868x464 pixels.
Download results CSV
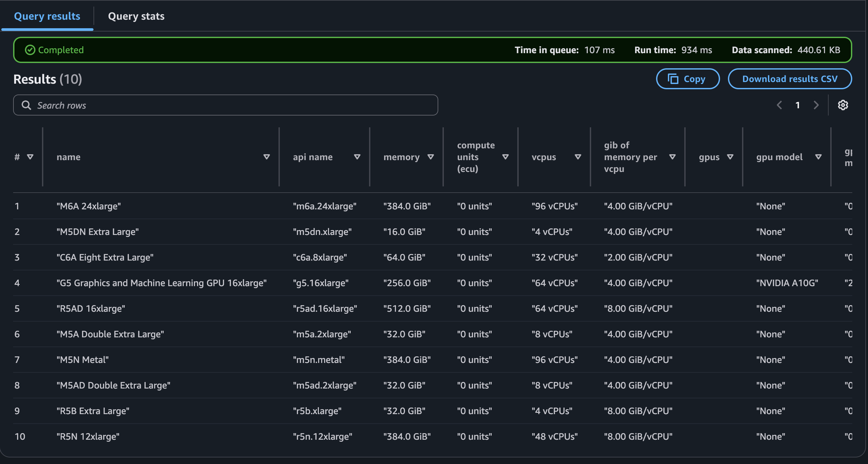(x=790, y=79)
